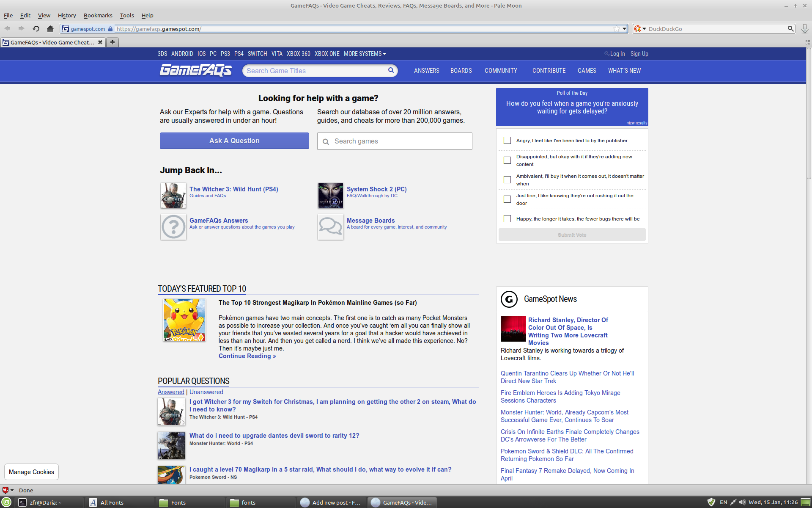The image size is (812, 508).
Task: Check the "Just fine" poll option
Action: tap(507, 199)
